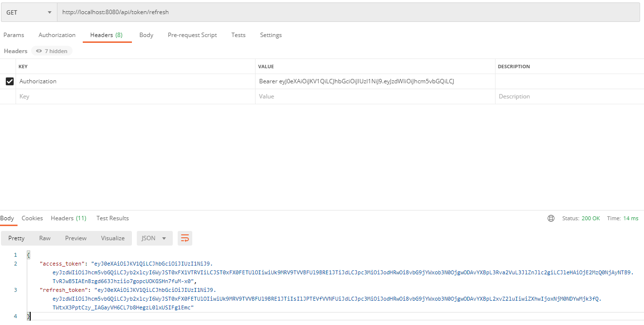644x325 pixels.
Task: Click the globe icon next to response status
Action: click(551, 218)
